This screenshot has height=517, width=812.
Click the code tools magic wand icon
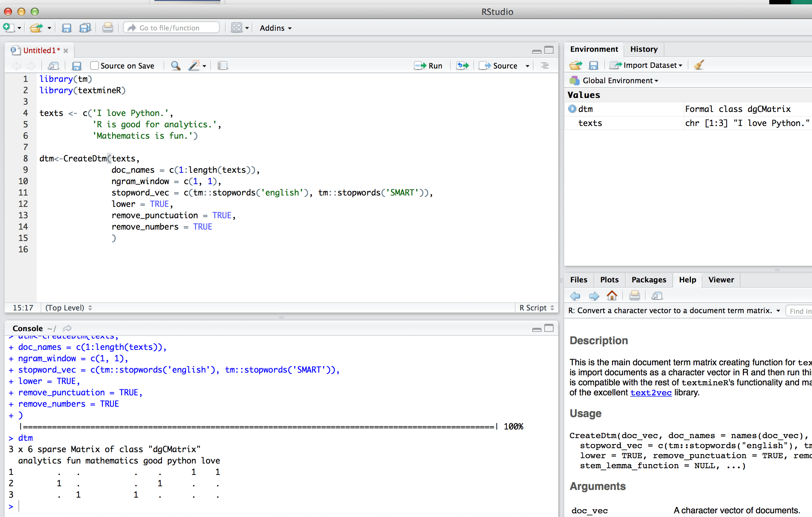coord(194,66)
